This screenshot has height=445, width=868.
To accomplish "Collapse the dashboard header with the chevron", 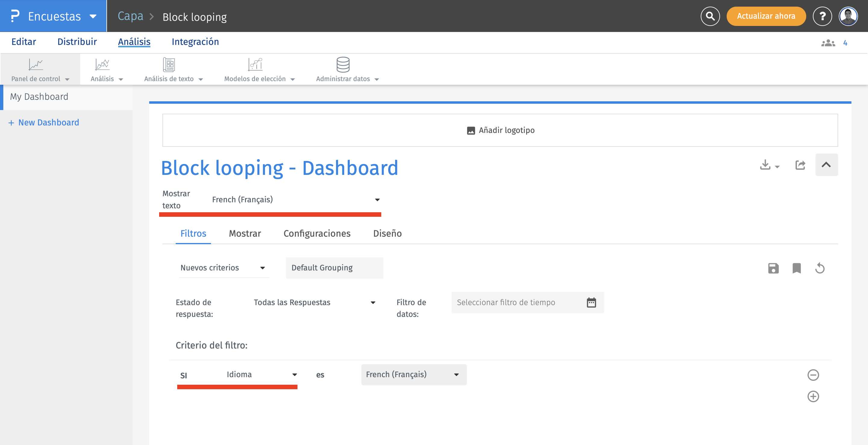I will pyautogui.click(x=826, y=165).
